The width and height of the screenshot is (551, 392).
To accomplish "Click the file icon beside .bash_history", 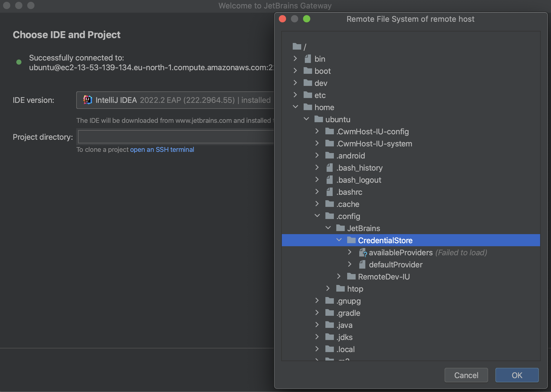I will tap(329, 168).
